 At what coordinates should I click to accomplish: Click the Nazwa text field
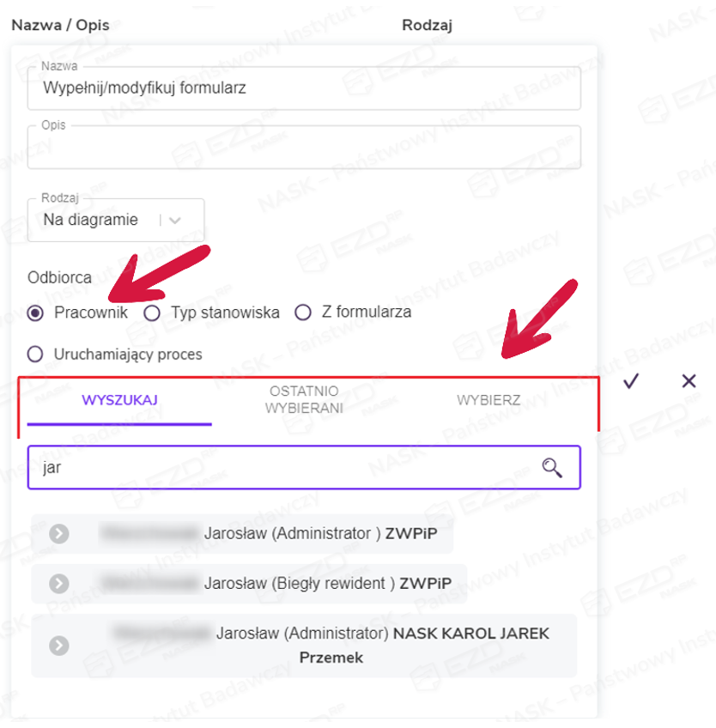click(304, 88)
